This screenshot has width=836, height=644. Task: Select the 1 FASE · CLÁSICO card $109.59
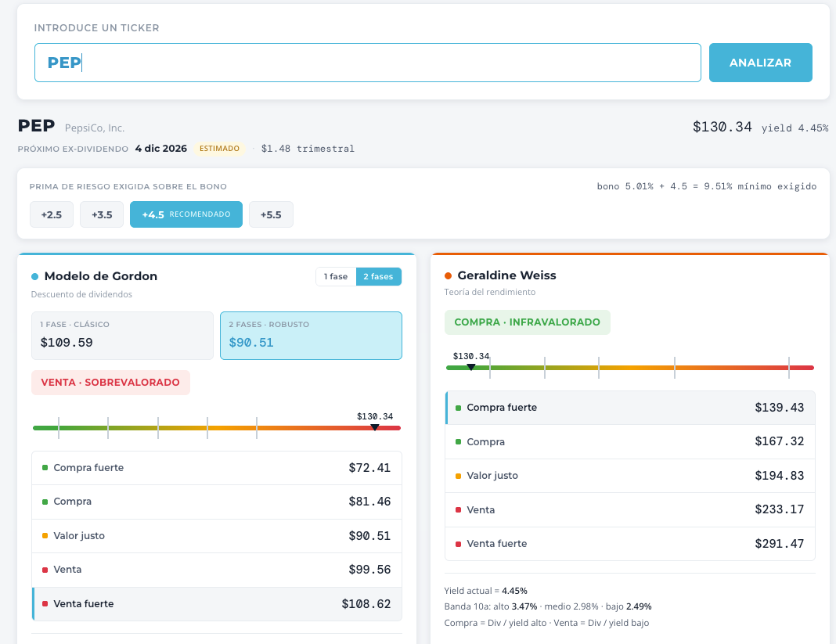(x=123, y=336)
